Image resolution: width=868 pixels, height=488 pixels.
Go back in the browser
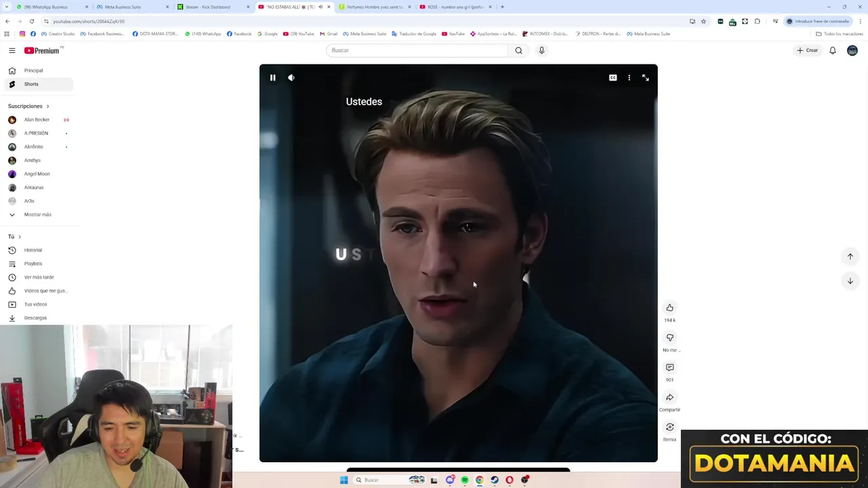point(7,21)
